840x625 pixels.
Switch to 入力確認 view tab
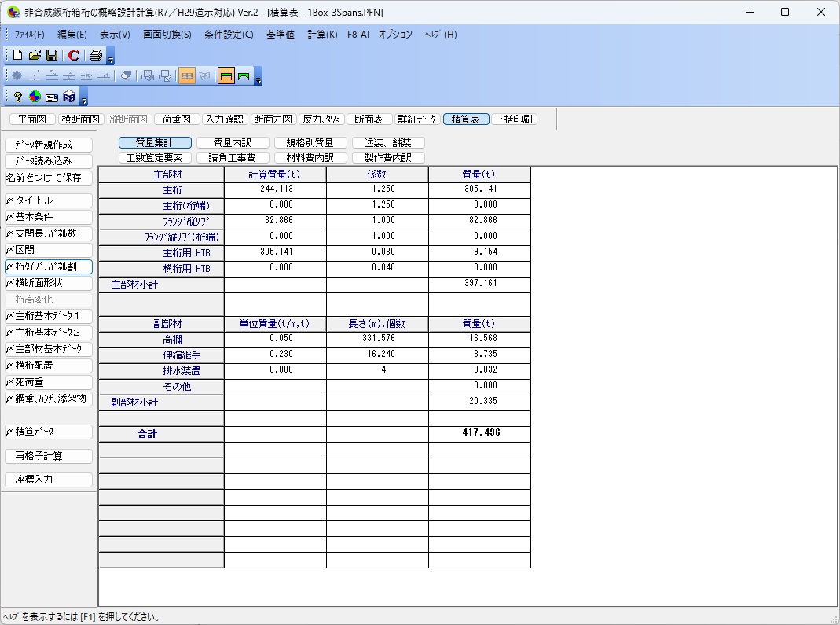click(225, 119)
